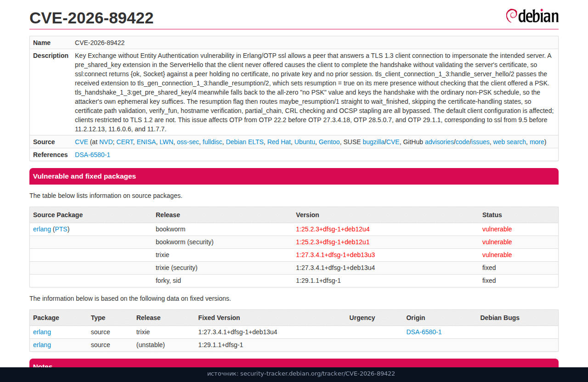Image resolution: width=588 pixels, height=382 pixels.
Task: Open the oss-sec mailing list link
Action: 188,142
